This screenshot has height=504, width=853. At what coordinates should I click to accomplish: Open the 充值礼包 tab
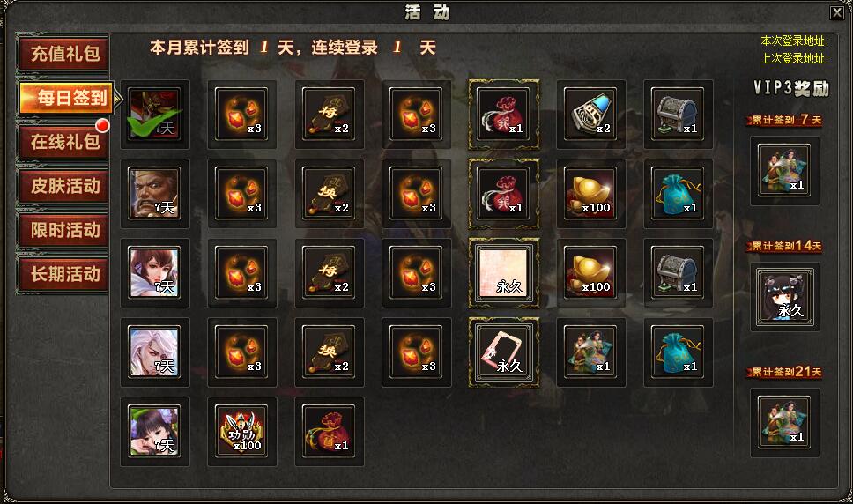pos(64,54)
